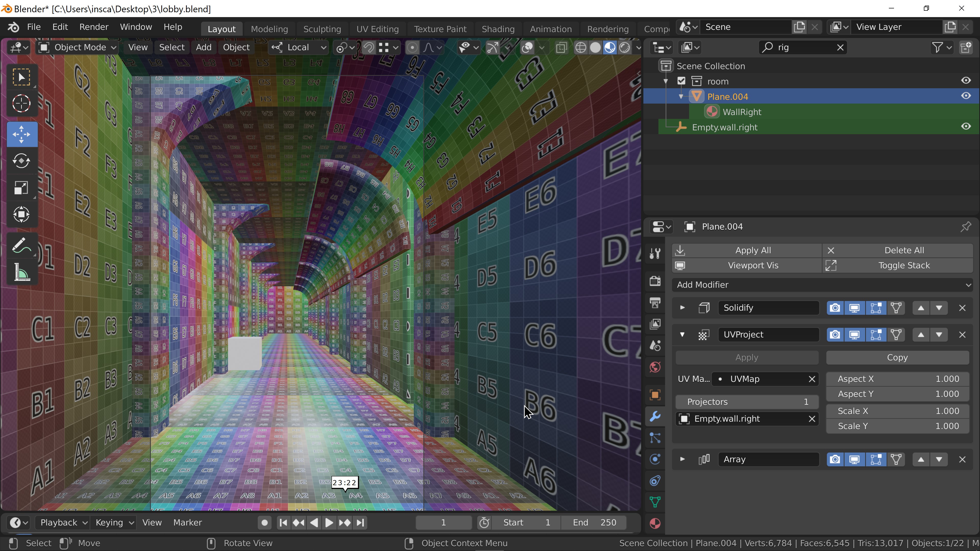
Task: Open the Render menu
Action: point(94,27)
